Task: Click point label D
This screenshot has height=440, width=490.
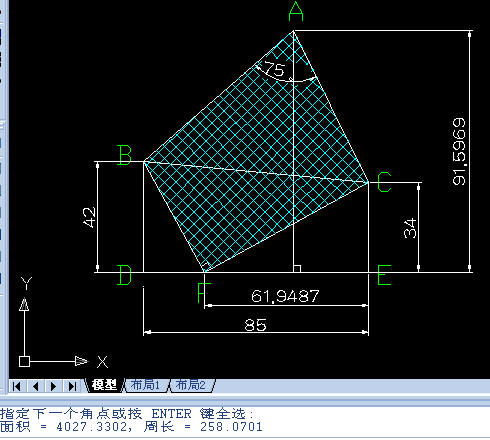Action: [x=124, y=275]
